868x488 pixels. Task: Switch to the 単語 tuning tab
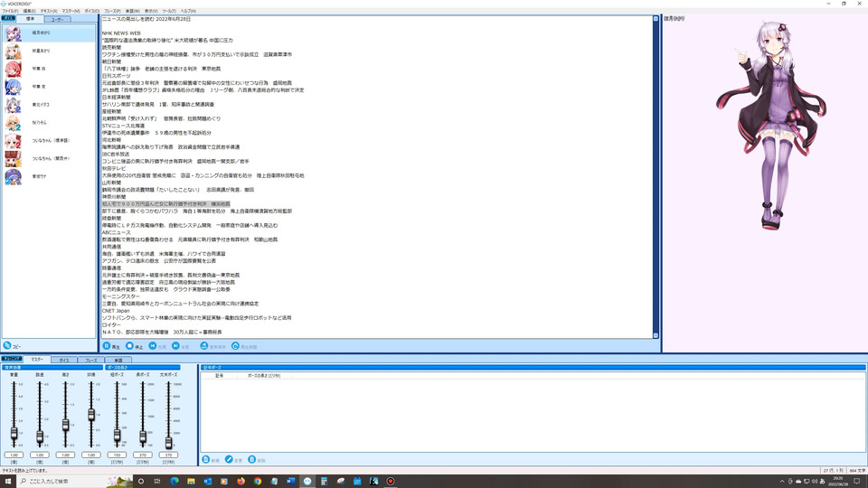[x=118, y=361]
